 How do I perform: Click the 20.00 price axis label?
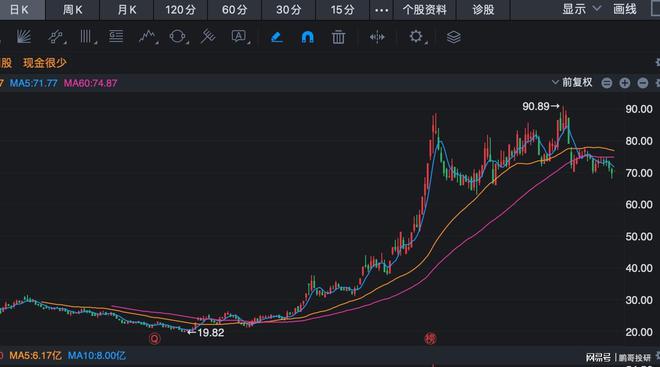pyautogui.click(x=639, y=332)
